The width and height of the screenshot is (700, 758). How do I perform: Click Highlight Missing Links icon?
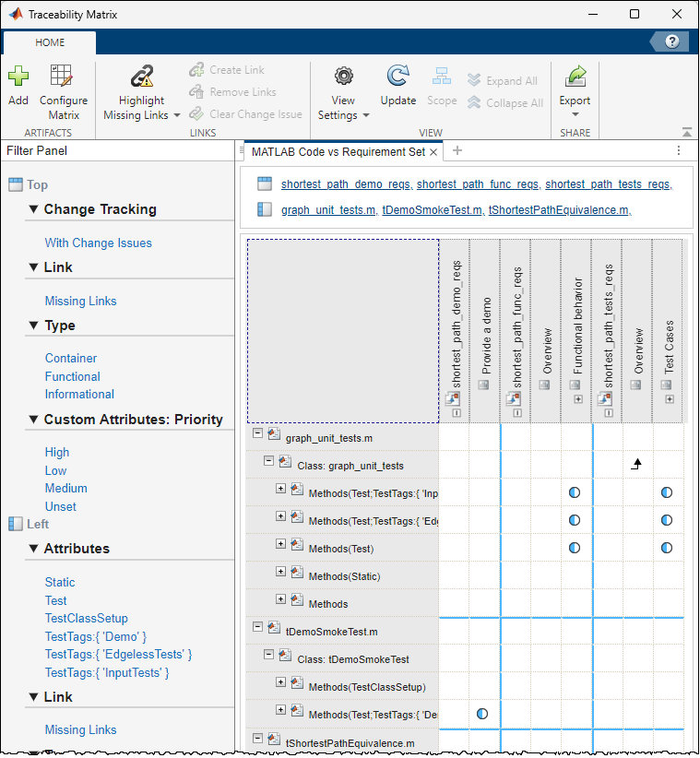142,77
